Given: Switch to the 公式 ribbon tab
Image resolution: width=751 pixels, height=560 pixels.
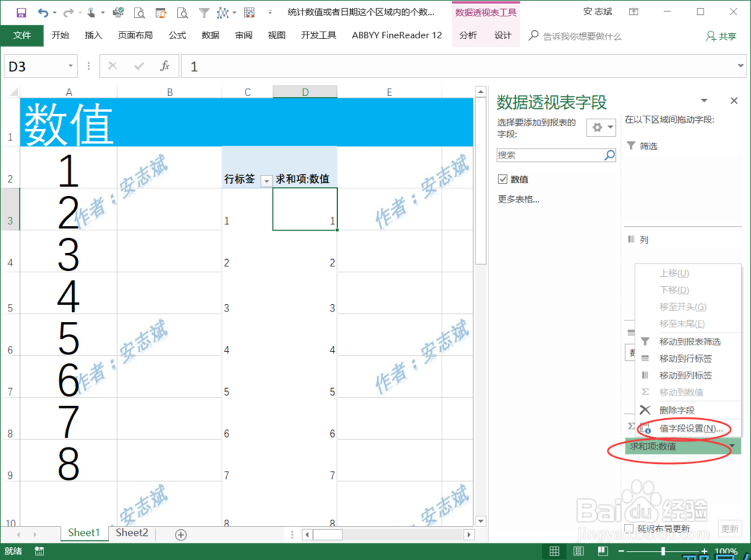Looking at the screenshot, I should 177,35.
